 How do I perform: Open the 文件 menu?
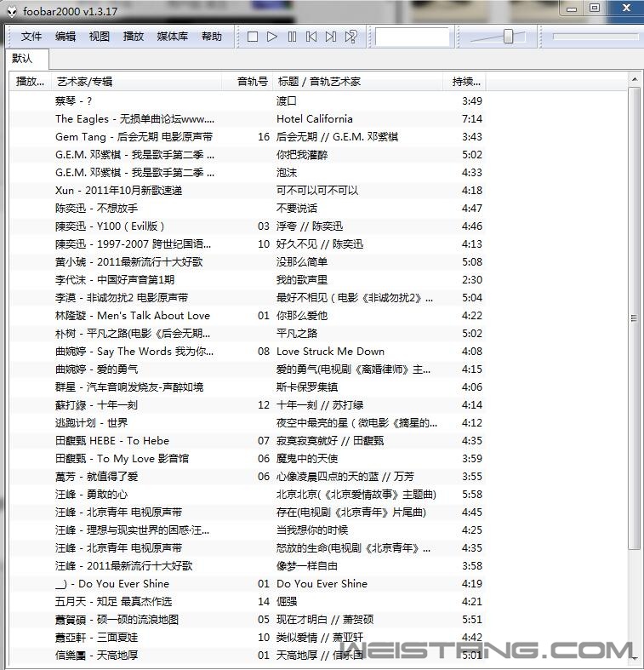point(31,37)
